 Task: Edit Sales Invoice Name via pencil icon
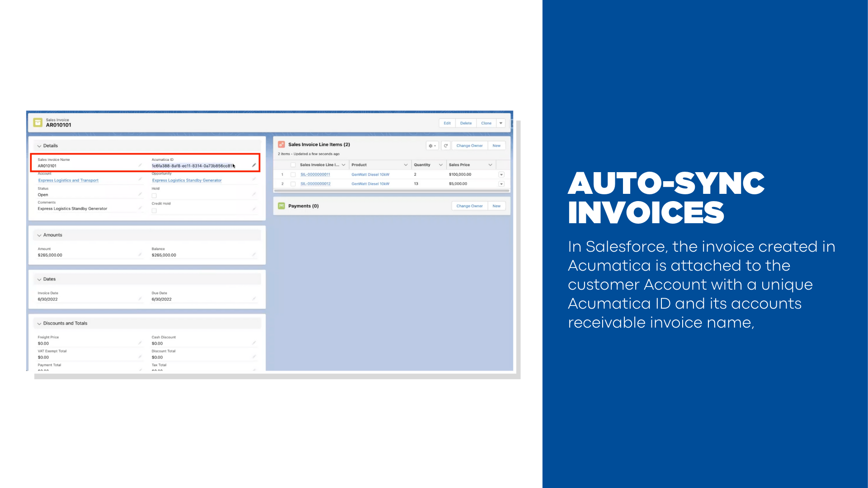[x=140, y=165]
